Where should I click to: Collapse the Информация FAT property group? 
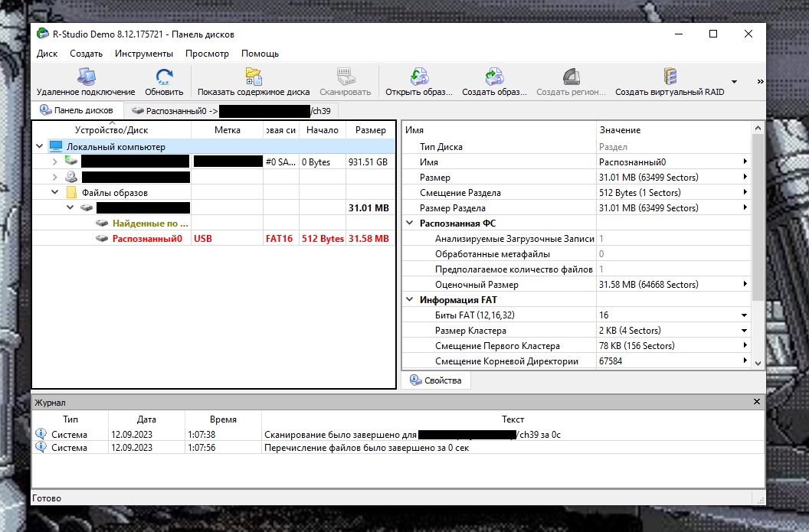pos(410,299)
